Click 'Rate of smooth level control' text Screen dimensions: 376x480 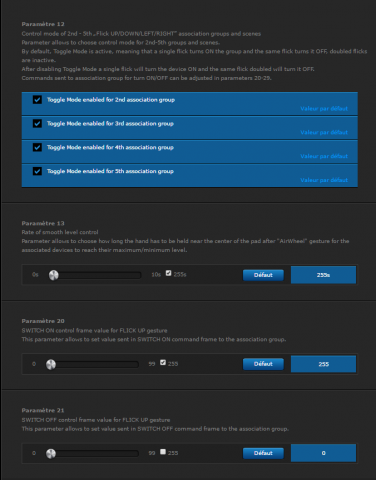(x=60, y=232)
